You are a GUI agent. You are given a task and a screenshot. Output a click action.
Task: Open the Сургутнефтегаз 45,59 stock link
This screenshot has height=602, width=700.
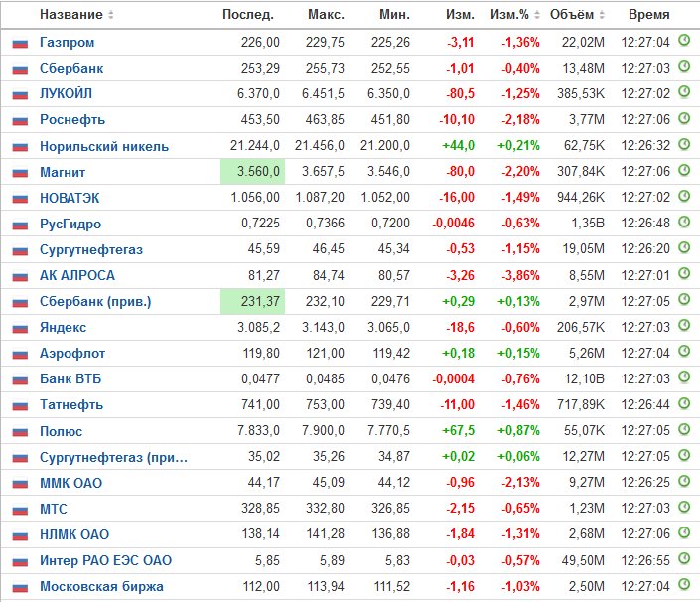[x=91, y=249]
